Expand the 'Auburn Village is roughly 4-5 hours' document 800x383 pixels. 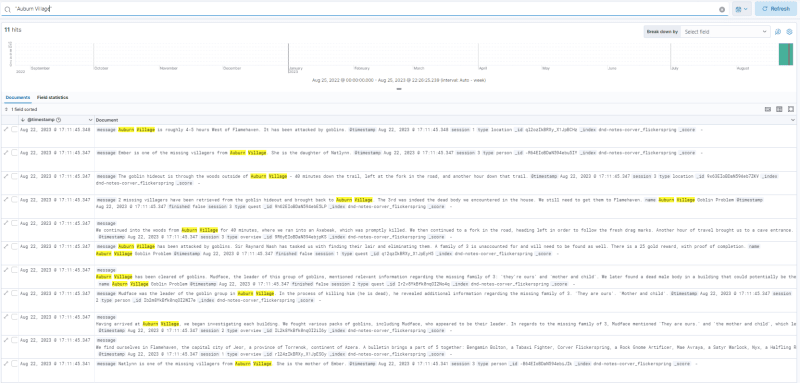6,130
